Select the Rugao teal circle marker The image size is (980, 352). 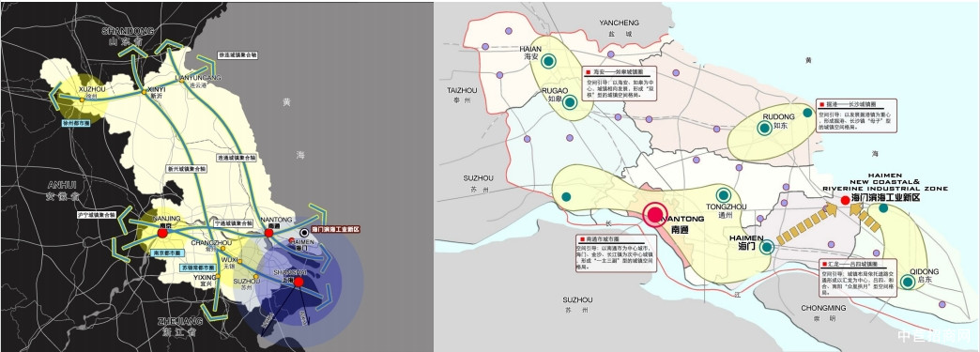tap(570, 102)
